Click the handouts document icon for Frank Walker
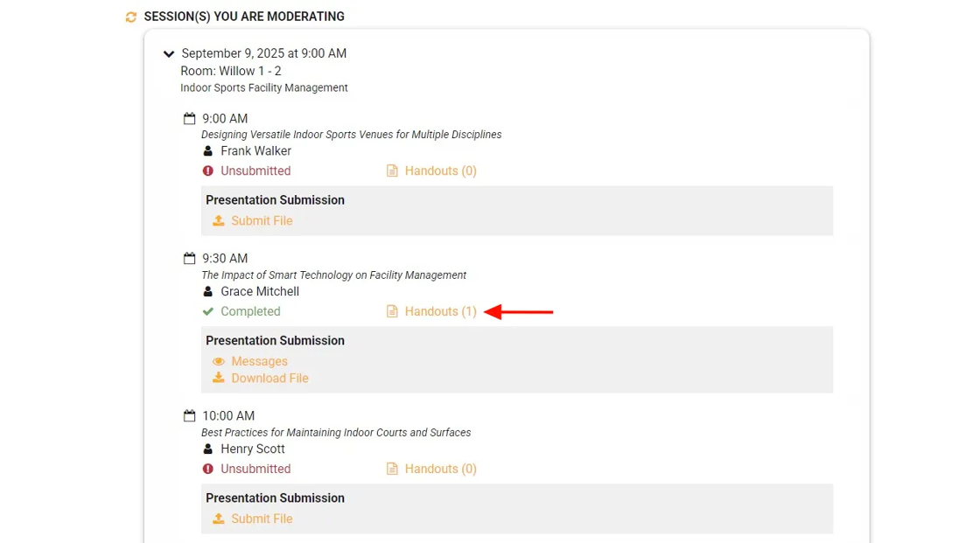Image resolution: width=980 pixels, height=543 pixels. tap(392, 171)
